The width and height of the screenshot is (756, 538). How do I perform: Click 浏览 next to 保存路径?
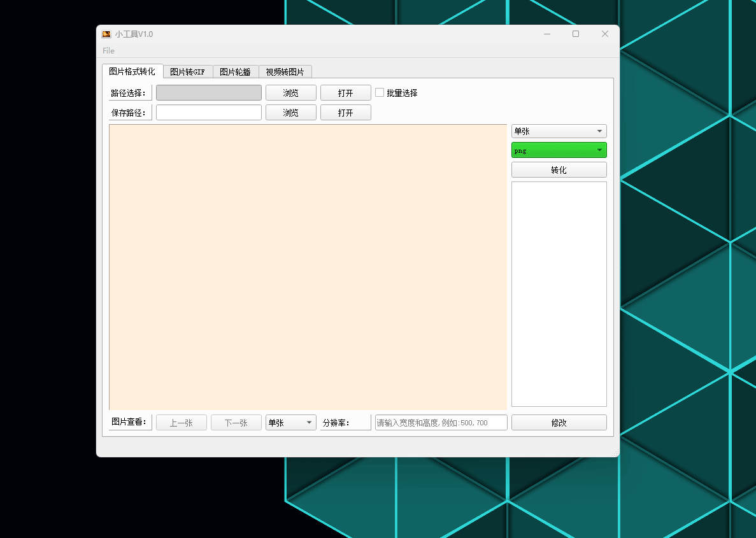click(x=290, y=112)
